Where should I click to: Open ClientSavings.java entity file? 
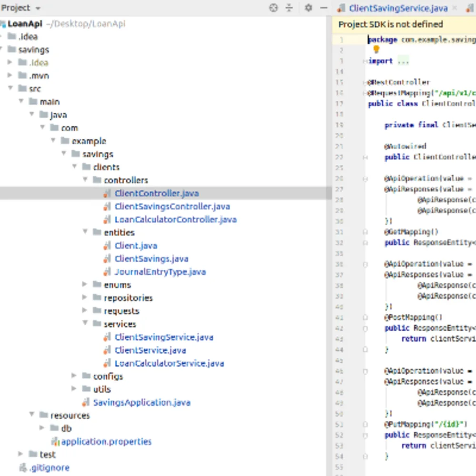tap(151, 258)
